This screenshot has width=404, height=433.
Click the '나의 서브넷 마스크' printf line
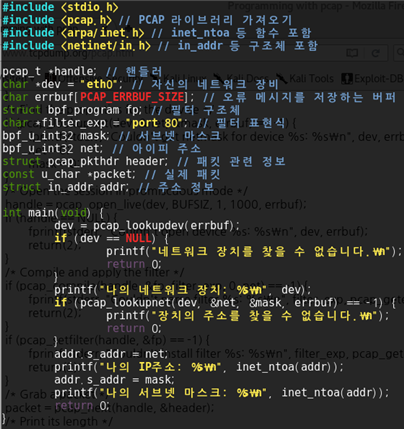(221, 393)
